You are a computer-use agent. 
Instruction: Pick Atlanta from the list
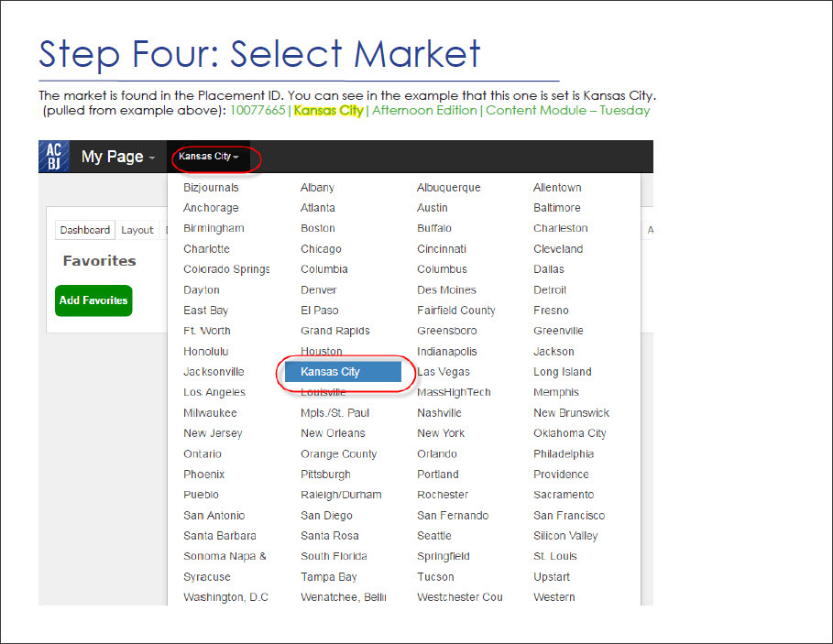(318, 208)
